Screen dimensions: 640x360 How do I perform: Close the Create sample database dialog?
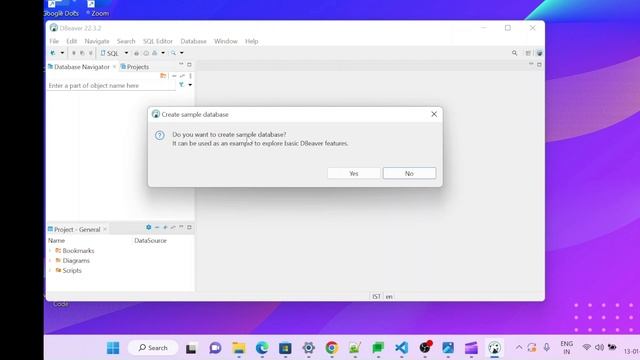click(434, 114)
